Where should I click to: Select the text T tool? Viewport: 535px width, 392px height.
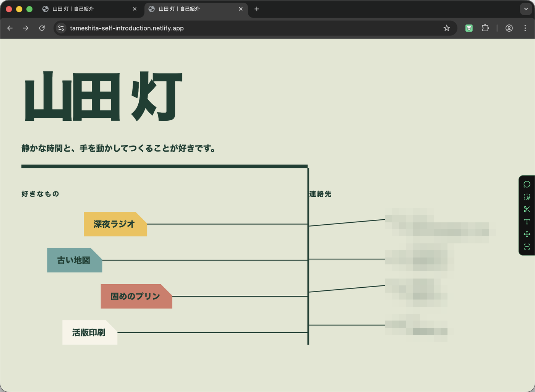527,222
